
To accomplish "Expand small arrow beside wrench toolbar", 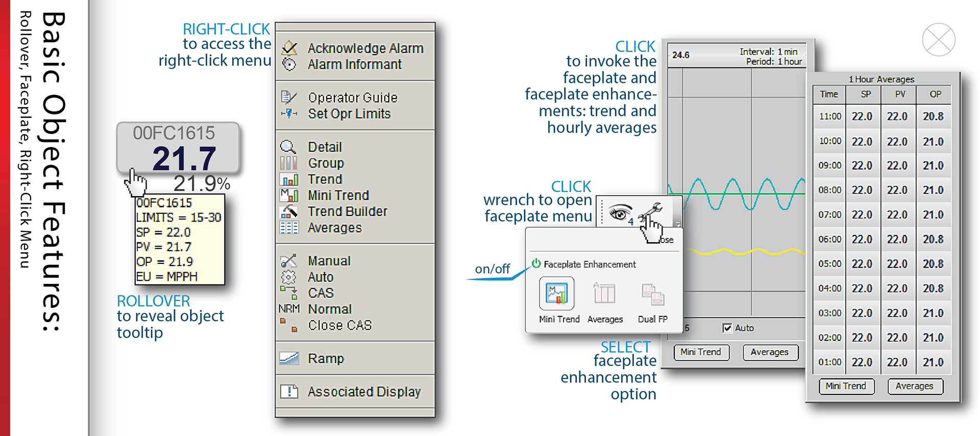I will (x=677, y=224).
